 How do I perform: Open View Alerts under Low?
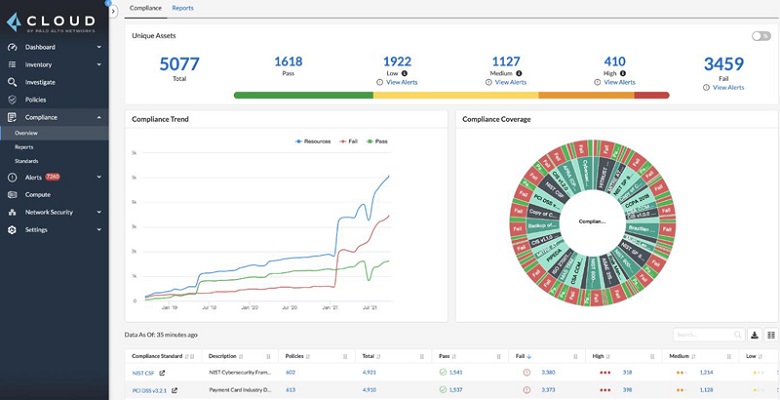pos(400,83)
